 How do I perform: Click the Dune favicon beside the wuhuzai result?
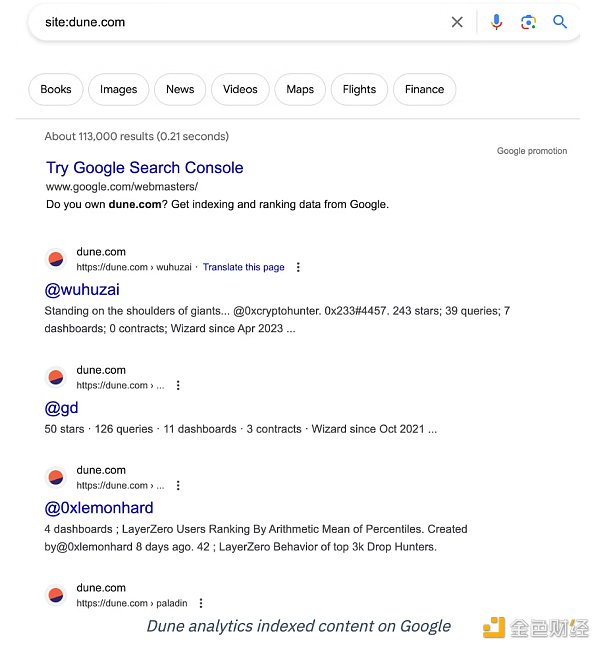[56, 260]
